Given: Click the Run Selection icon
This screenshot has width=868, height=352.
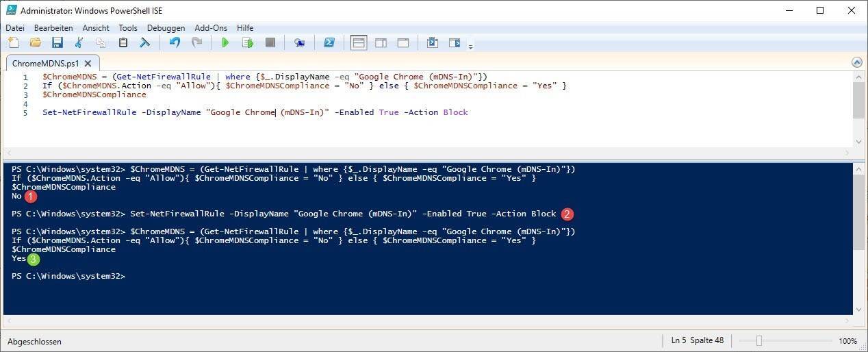Looking at the screenshot, I should [x=247, y=42].
